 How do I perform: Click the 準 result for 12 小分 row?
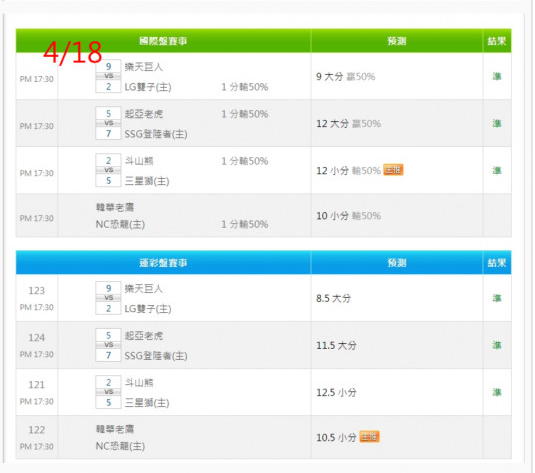[x=497, y=170]
